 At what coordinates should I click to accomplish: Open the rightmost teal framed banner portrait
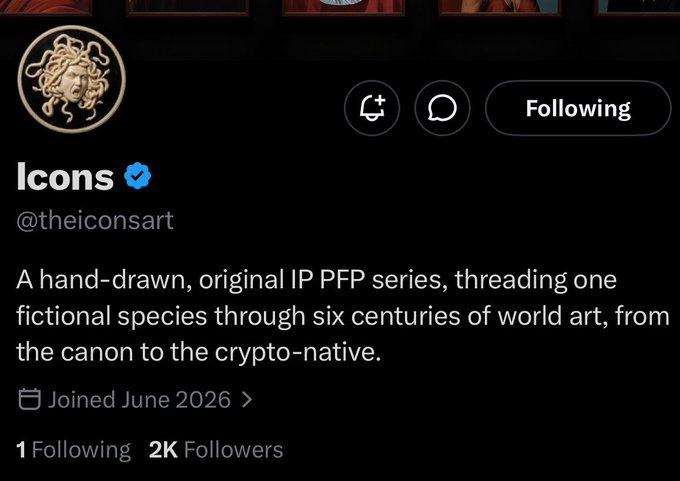tap(638, 7)
